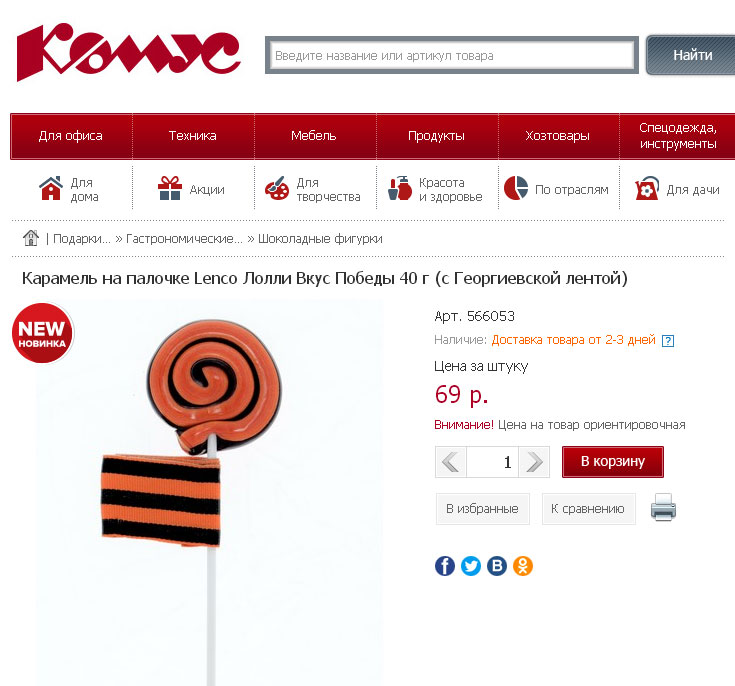The image size is (735, 686).
Task: Add item to В избранные
Action: tap(482, 508)
